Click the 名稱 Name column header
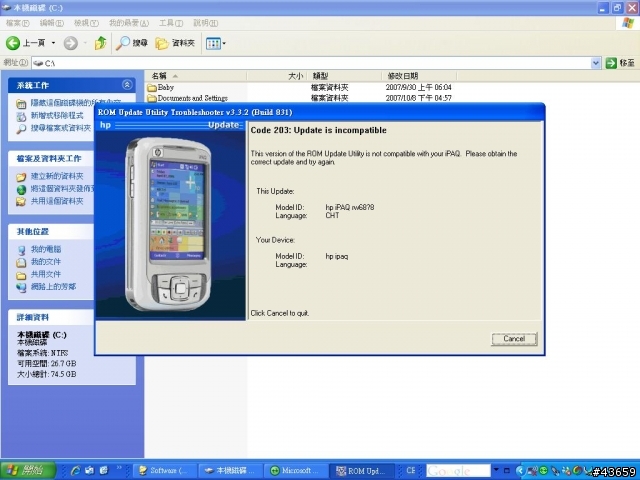The height and width of the screenshot is (480, 640). (x=196, y=76)
